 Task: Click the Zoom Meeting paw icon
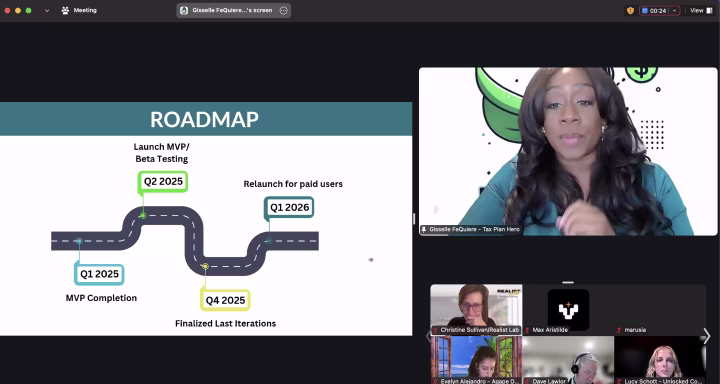pos(65,10)
